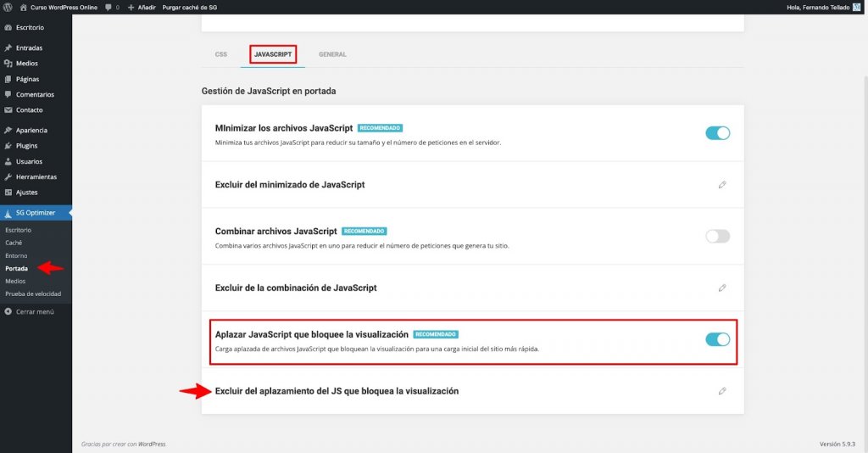
Task: Switch to the GENERAL tab
Action: tap(332, 54)
